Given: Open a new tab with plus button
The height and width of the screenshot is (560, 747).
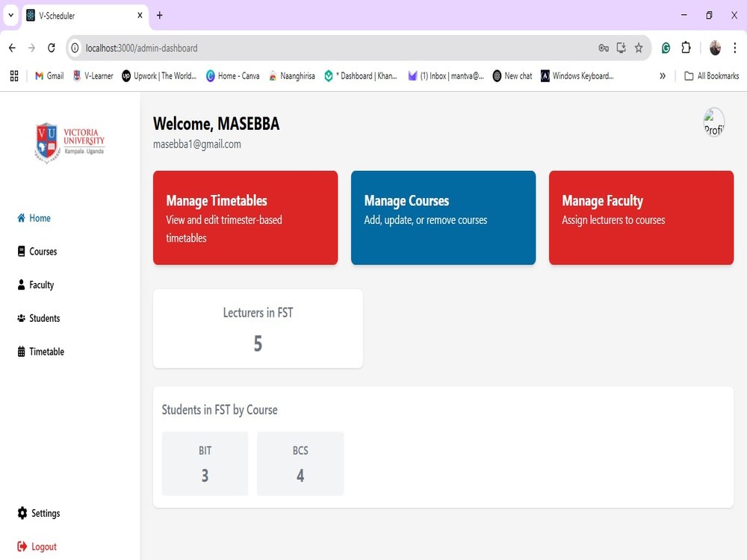Looking at the screenshot, I should (160, 15).
